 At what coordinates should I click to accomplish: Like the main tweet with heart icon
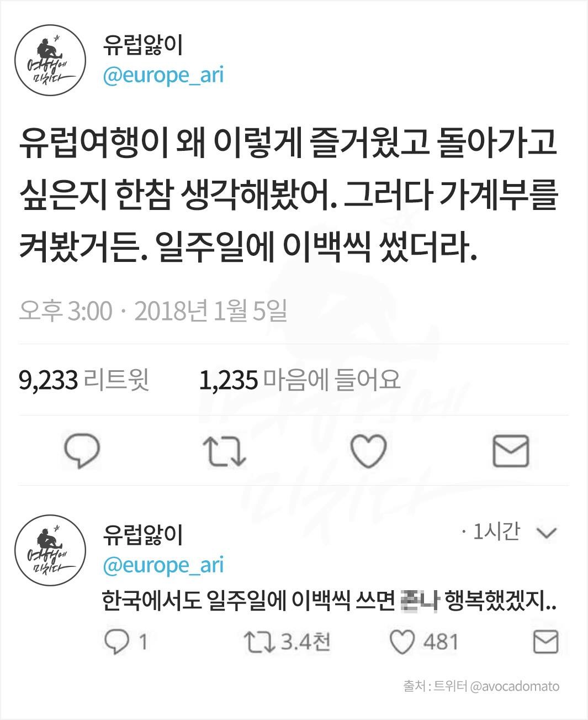(x=368, y=450)
